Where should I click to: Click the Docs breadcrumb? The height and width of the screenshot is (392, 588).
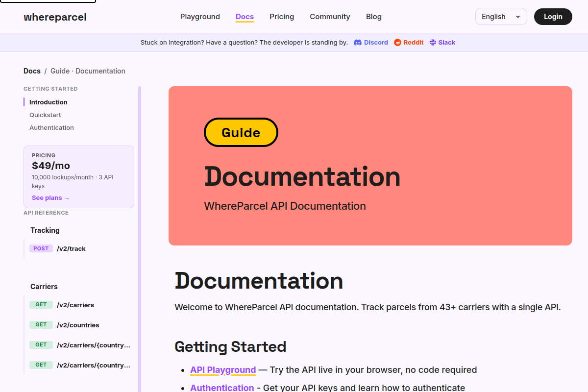tap(32, 71)
